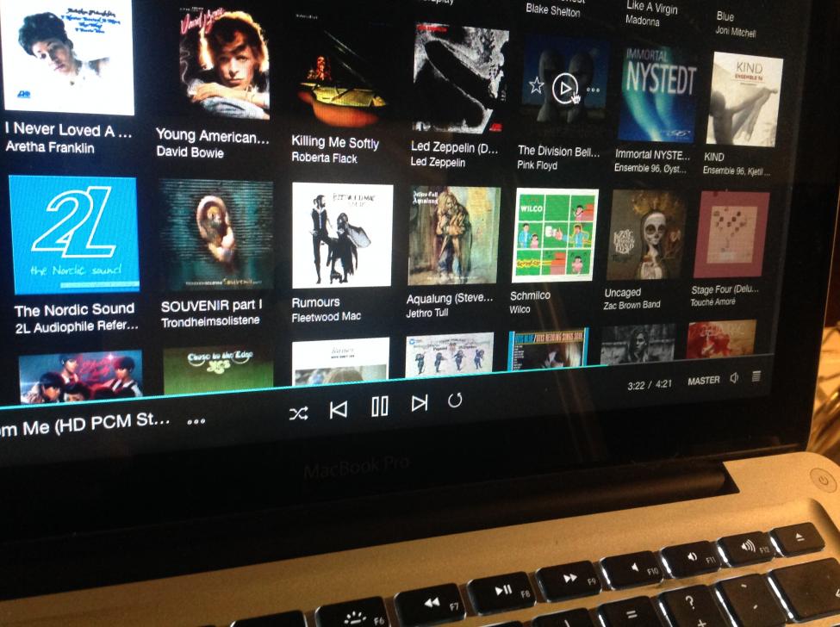This screenshot has width=840, height=627.
Task: Click the 3:22 / 4:21 time display
Action: pos(650,384)
